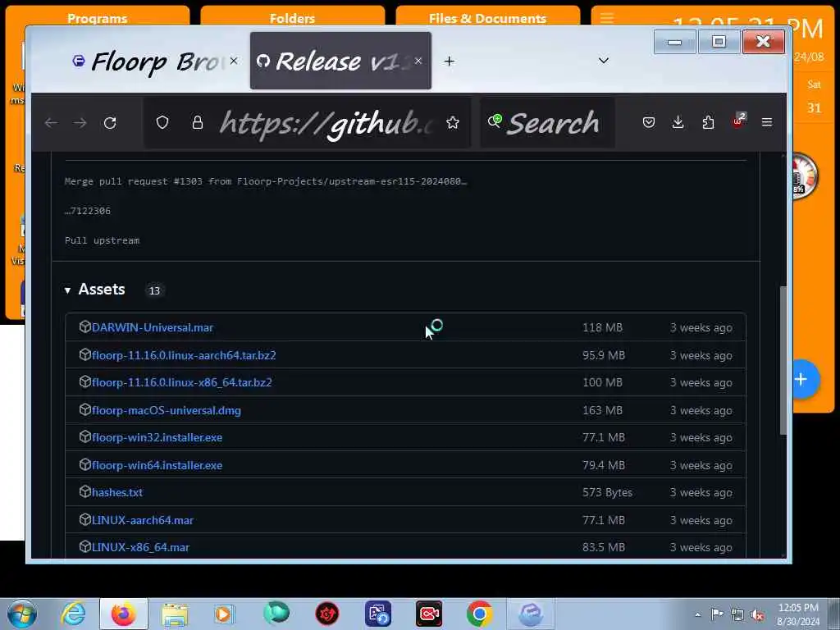Click the search engine magnifier icon
Screen dimensions: 840x630
[495, 121]
